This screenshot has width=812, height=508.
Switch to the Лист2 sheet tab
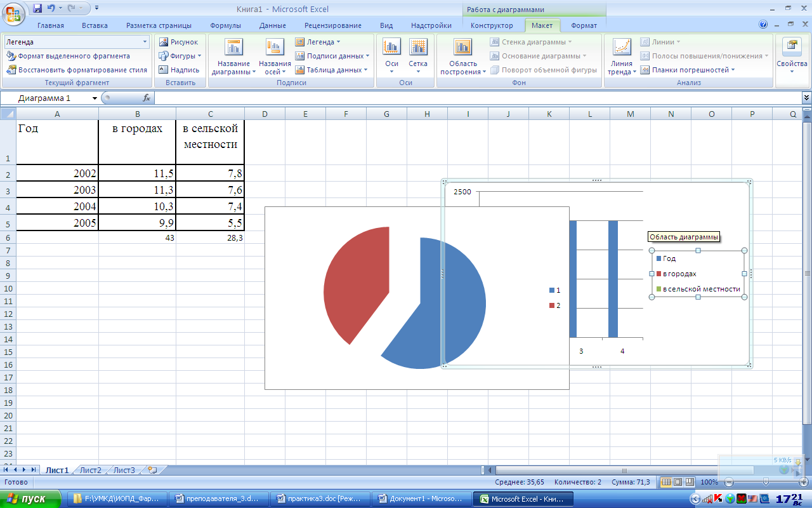tap(90, 471)
